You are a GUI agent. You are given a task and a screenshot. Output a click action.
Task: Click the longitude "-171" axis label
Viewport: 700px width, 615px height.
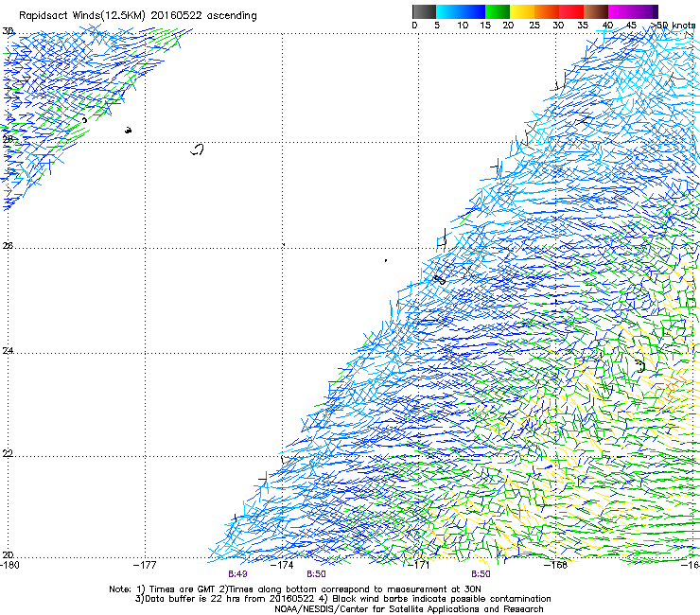coord(418,565)
